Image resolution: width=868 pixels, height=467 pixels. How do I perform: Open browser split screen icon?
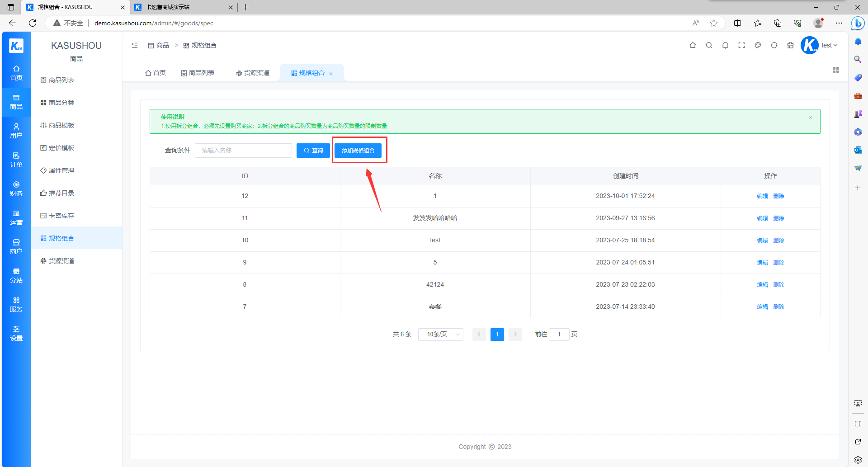tap(738, 23)
